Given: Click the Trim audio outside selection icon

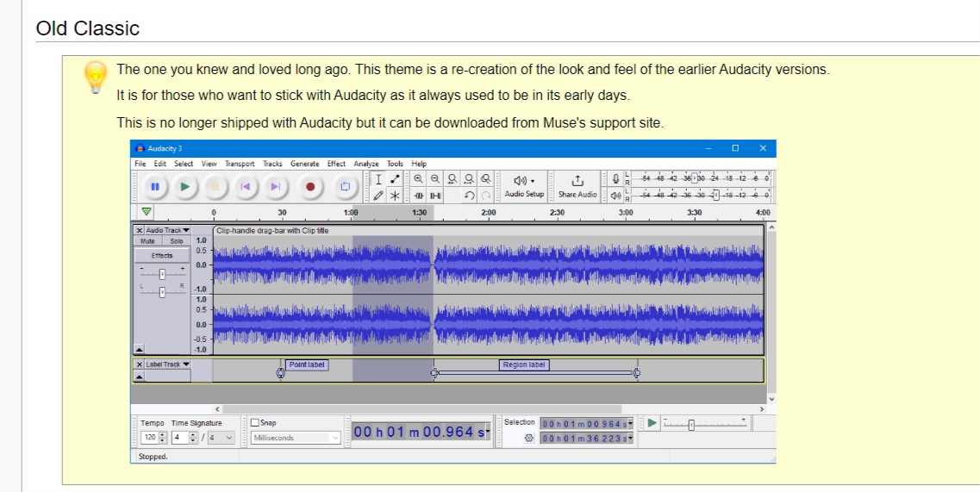Looking at the screenshot, I should 419,196.
